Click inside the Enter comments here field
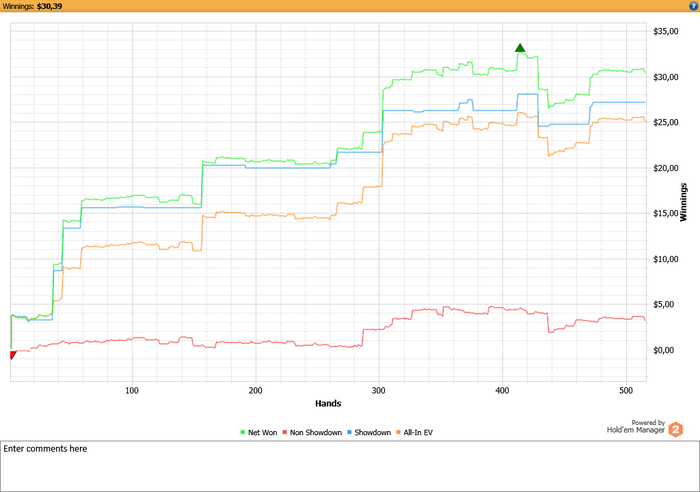The height and width of the screenshot is (492, 700). click(350, 466)
